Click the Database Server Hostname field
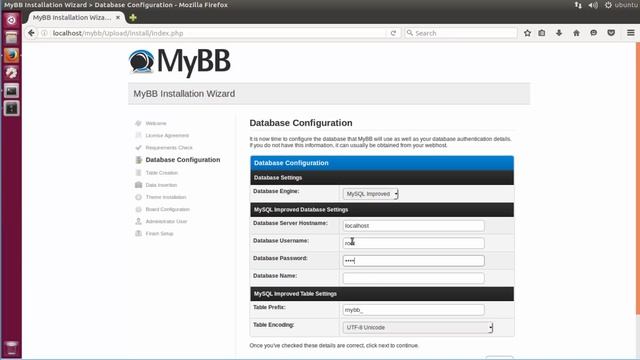 413,226
